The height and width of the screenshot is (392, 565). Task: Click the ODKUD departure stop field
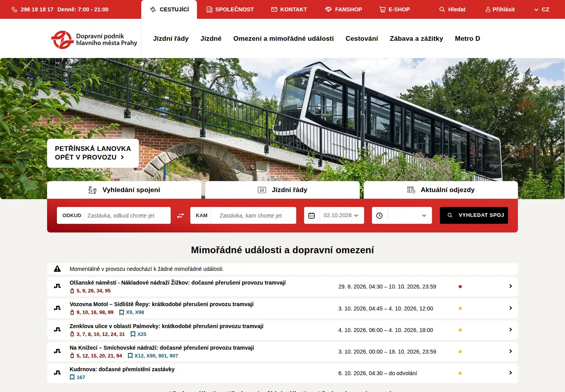pos(114,216)
